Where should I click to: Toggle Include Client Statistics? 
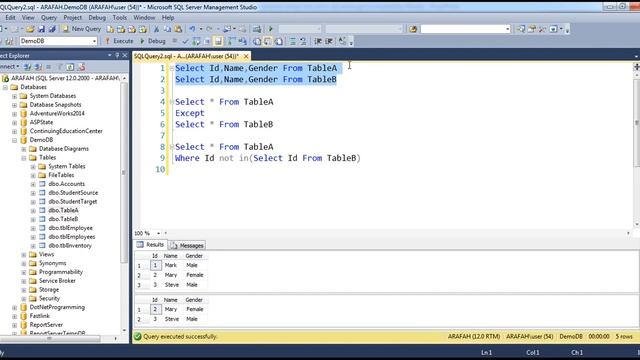242,41
